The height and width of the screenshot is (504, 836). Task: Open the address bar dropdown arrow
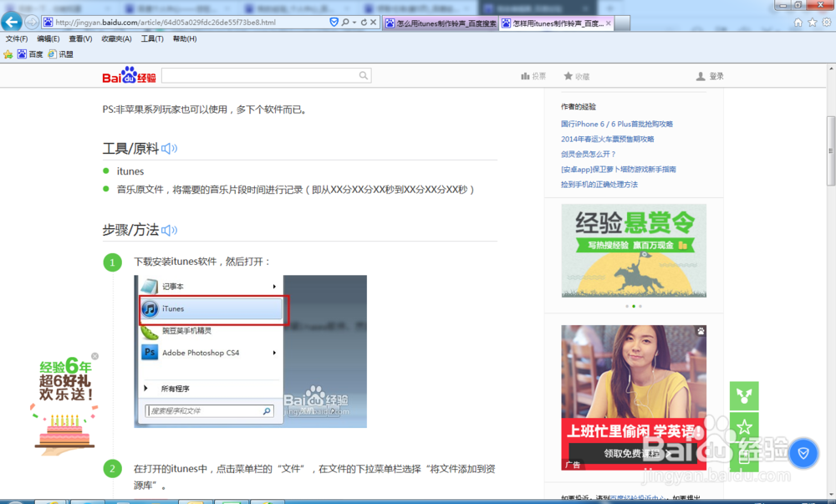coord(354,23)
